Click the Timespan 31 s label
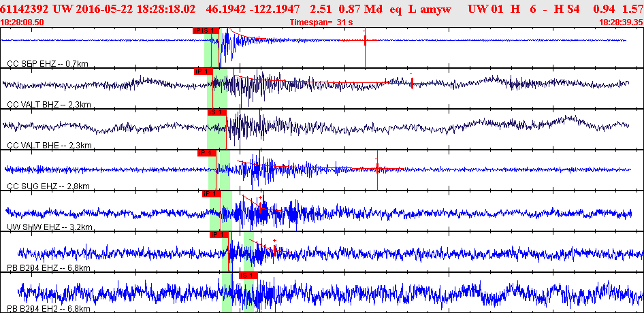This screenshot has height=313, width=644. click(x=321, y=22)
